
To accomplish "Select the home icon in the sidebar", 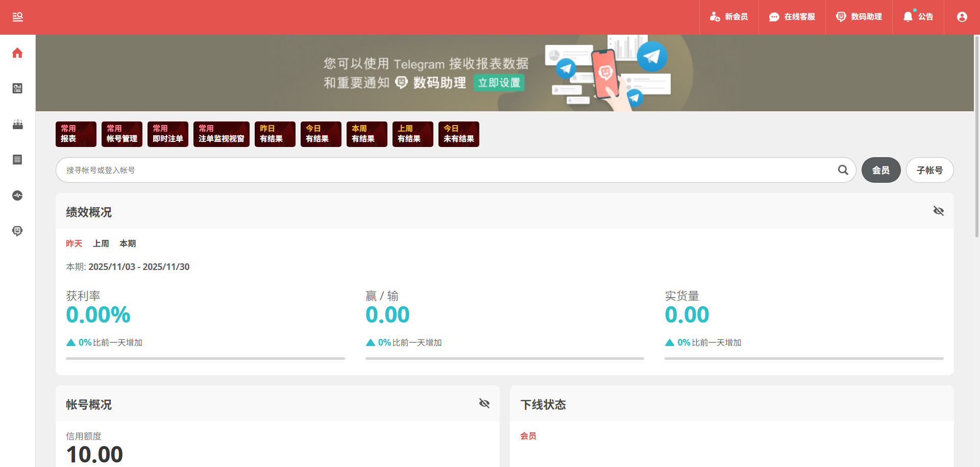I will point(17,53).
